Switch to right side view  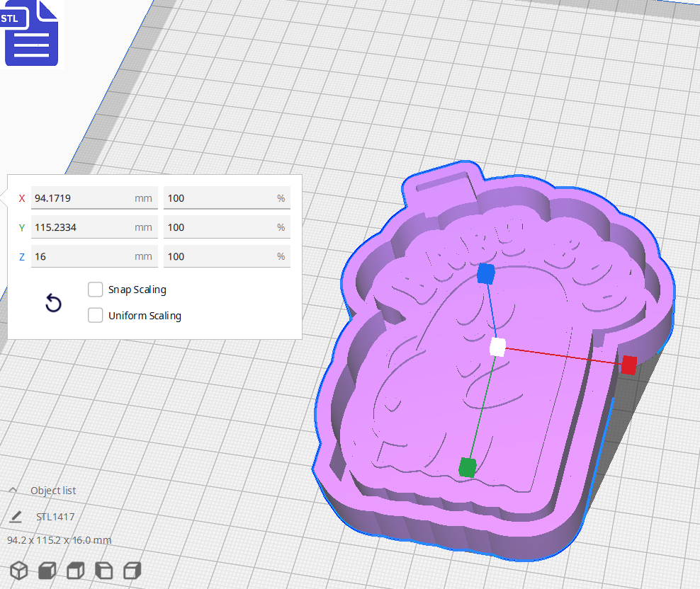point(132,571)
